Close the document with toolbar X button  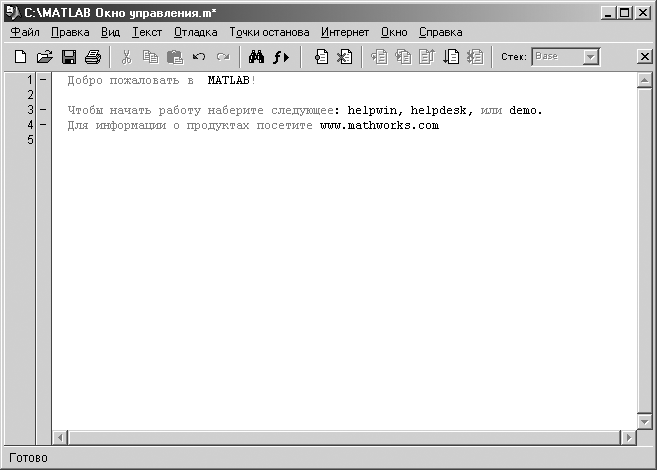(x=644, y=57)
